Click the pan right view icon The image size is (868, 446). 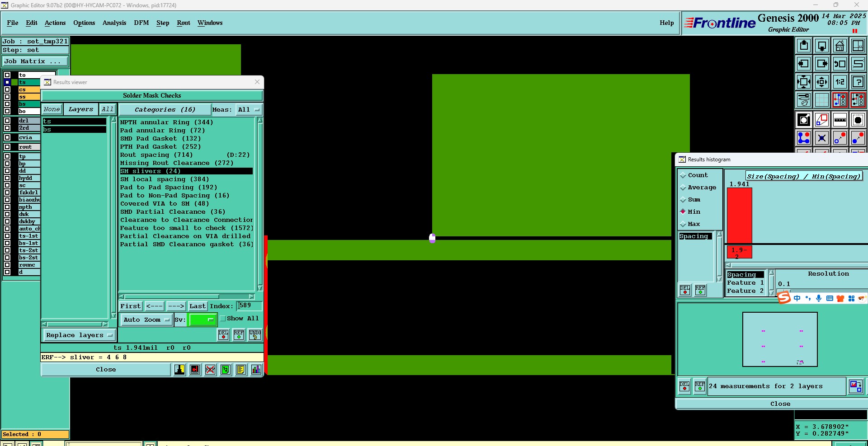click(822, 64)
